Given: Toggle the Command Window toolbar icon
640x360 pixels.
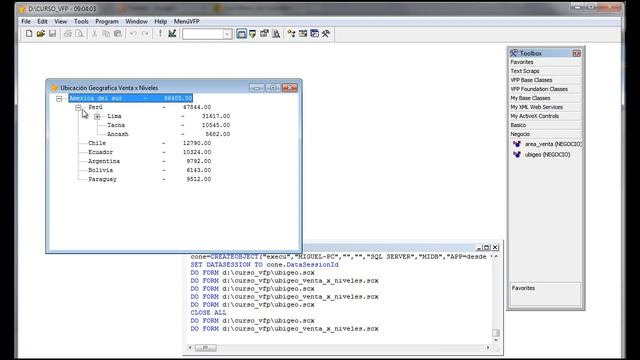Looking at the screenshot, I should [x=241, y=33].
